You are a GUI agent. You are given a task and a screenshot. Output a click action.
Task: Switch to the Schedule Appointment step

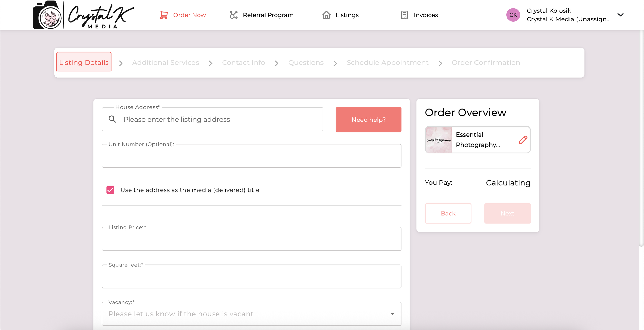(387, 63)
